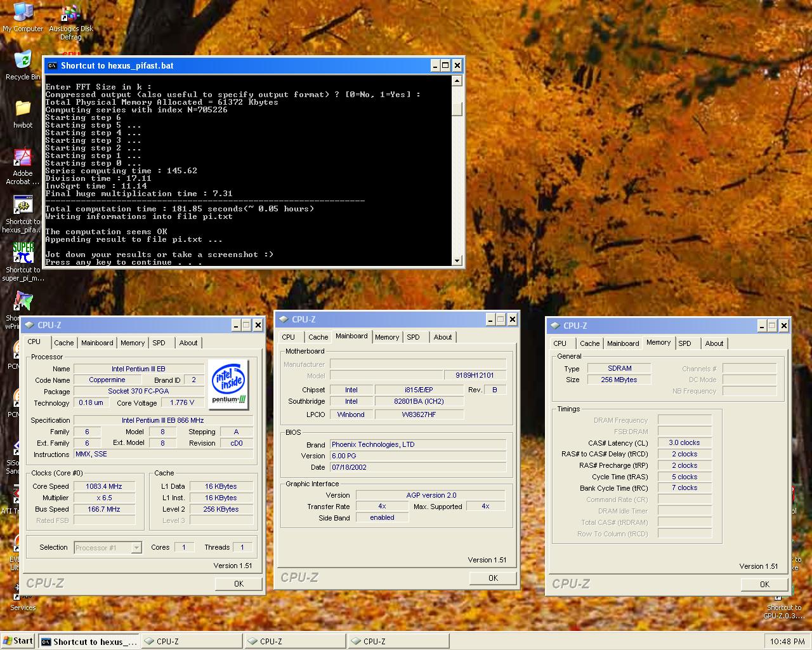The height and width of the screenshot is (650, 812).
Task: Click the Intel Inside Pentium III logo
Action: click(x=228, y=385)
